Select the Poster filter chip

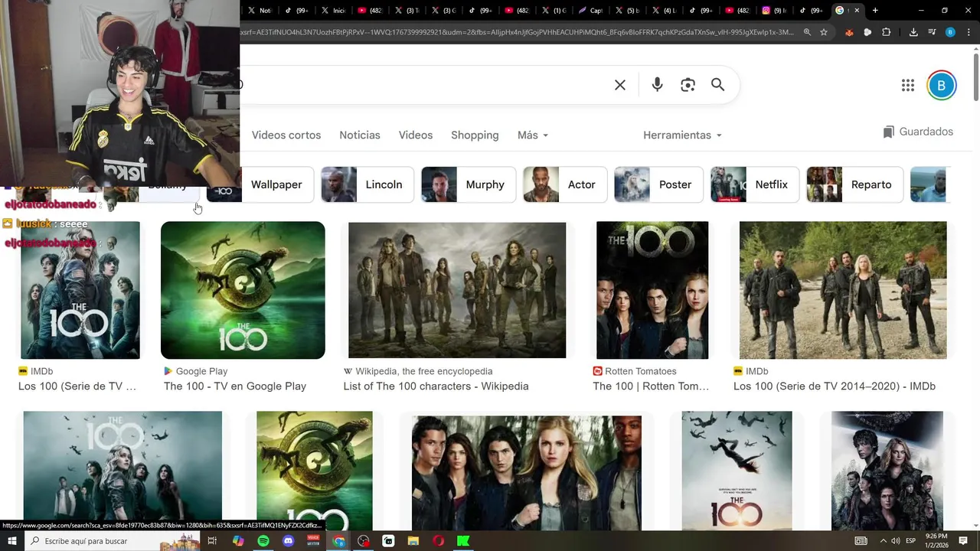(x=658, y=184)
